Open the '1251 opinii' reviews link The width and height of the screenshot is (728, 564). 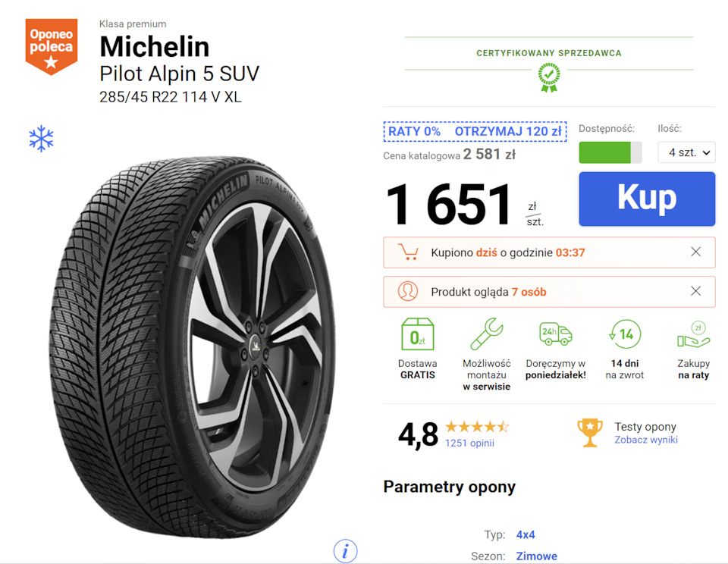click(469, 443)
